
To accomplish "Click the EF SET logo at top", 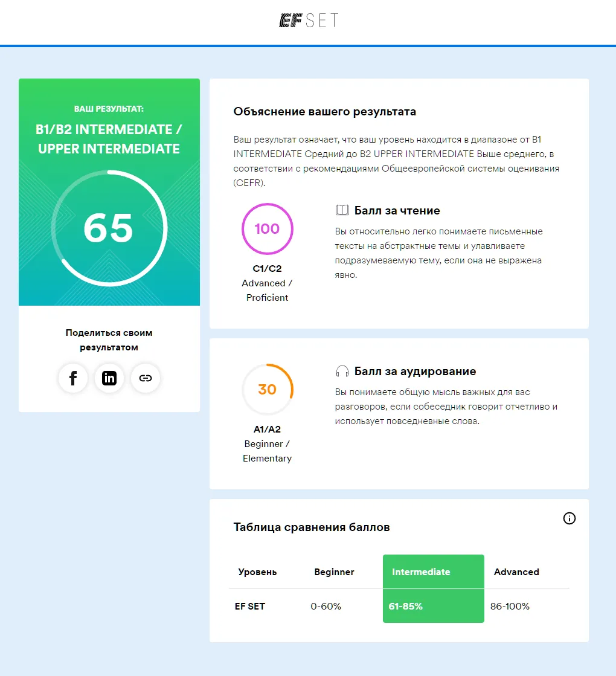I will (309, 21).
